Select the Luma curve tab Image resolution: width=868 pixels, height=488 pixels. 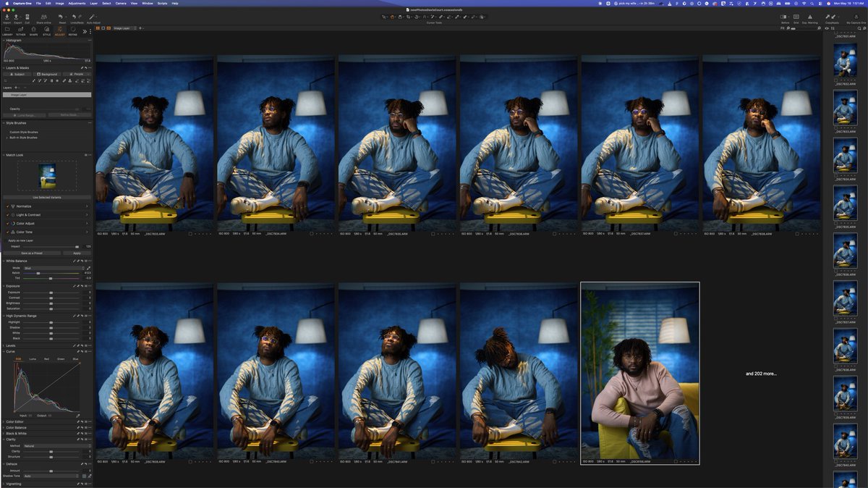click(33, 359)
